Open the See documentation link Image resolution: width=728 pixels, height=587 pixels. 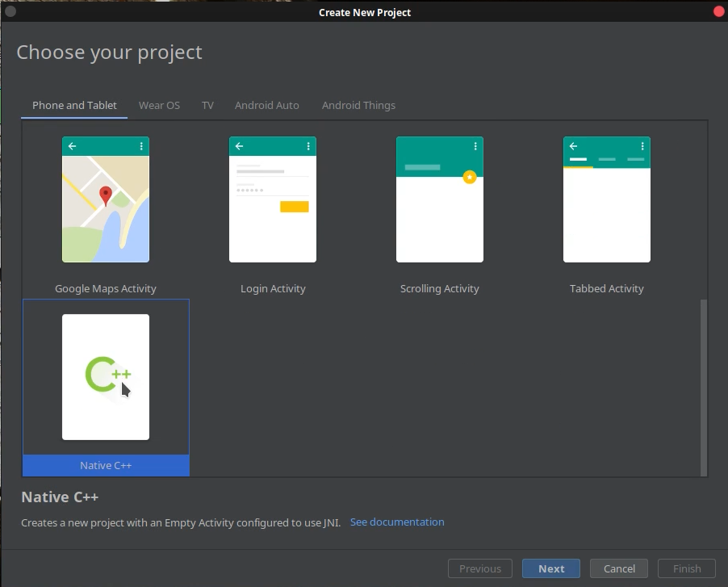click(397, 522)
